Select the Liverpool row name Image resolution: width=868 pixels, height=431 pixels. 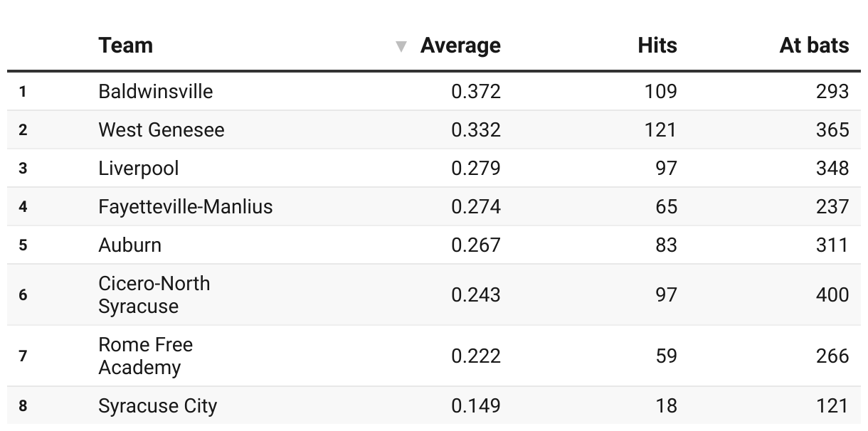(139, 169)
